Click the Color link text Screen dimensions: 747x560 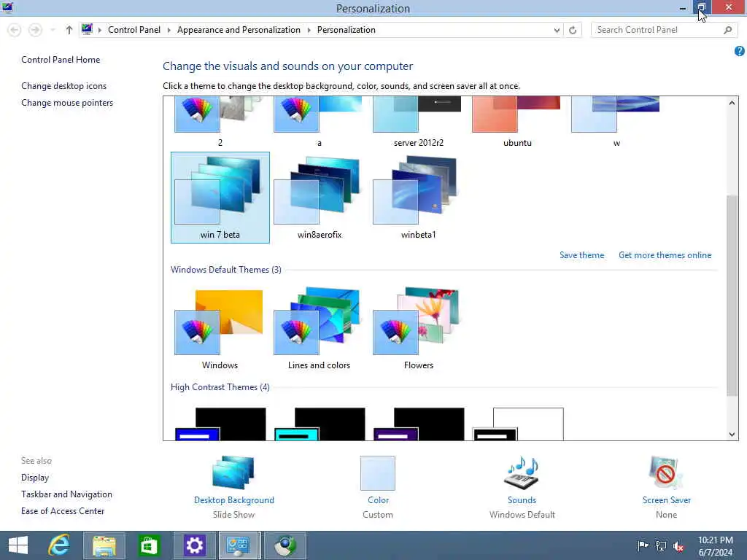click(379, 500)
